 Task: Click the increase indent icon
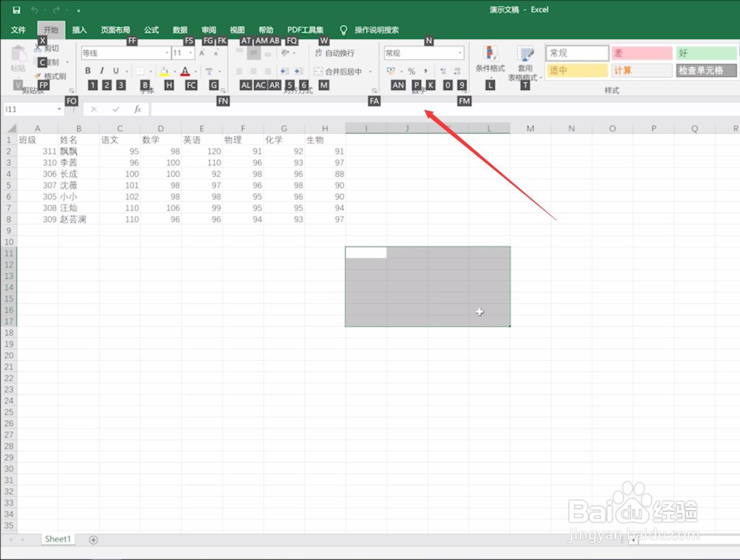(298, 71)
